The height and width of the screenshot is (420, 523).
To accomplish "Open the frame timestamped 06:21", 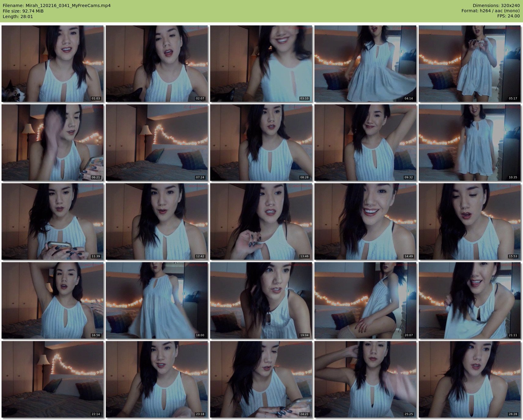I will (x=53, y=143).
